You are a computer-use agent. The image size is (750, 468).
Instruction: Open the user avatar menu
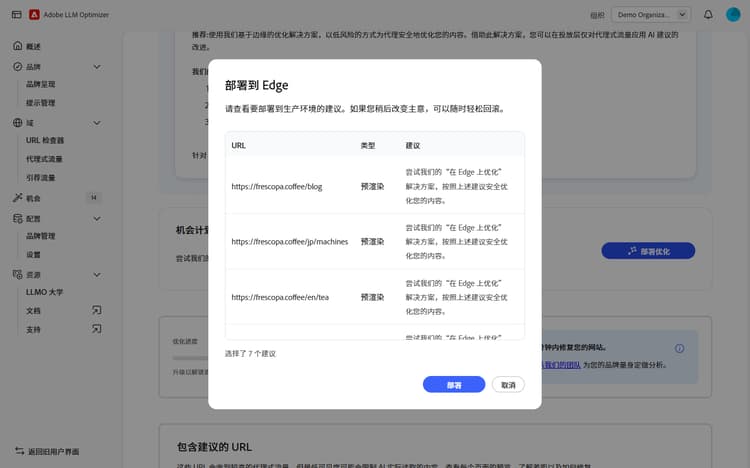(x=733, y=14)
